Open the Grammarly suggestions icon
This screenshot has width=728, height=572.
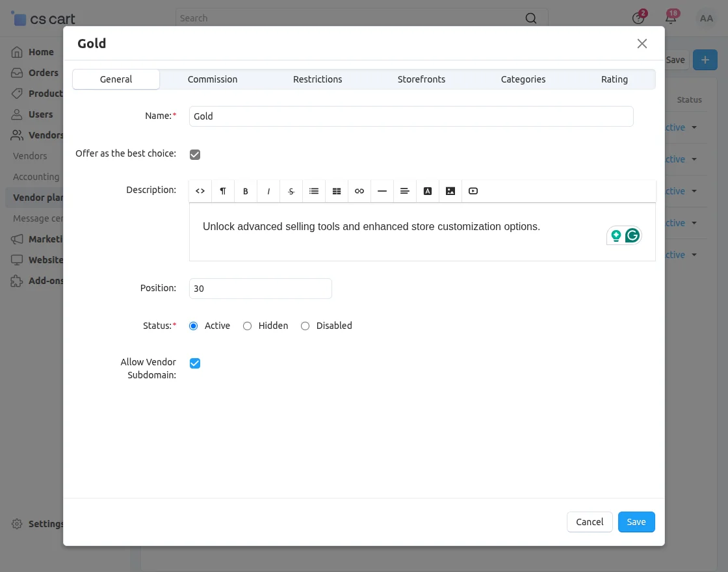coord(632,235)
